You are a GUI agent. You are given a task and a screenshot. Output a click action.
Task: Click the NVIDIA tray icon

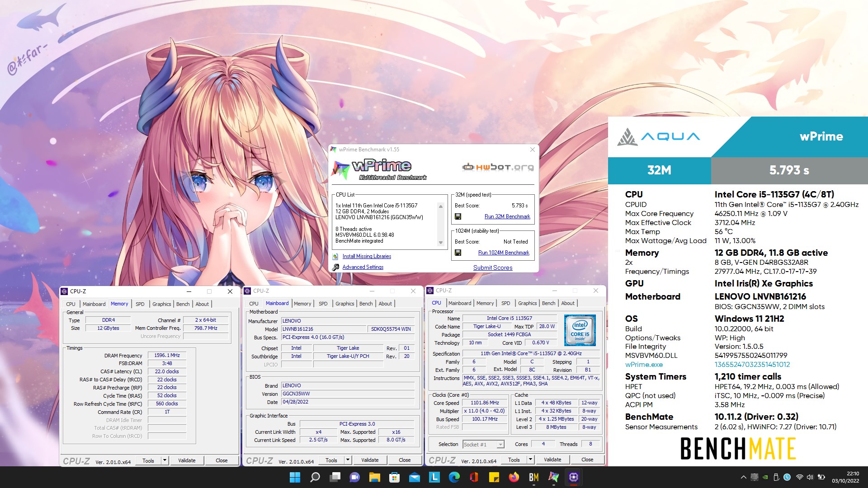click(765, 477)
